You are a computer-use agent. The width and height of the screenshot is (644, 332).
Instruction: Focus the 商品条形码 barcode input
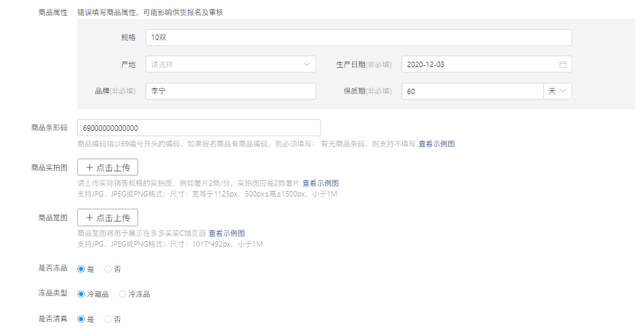coord(198,128)
